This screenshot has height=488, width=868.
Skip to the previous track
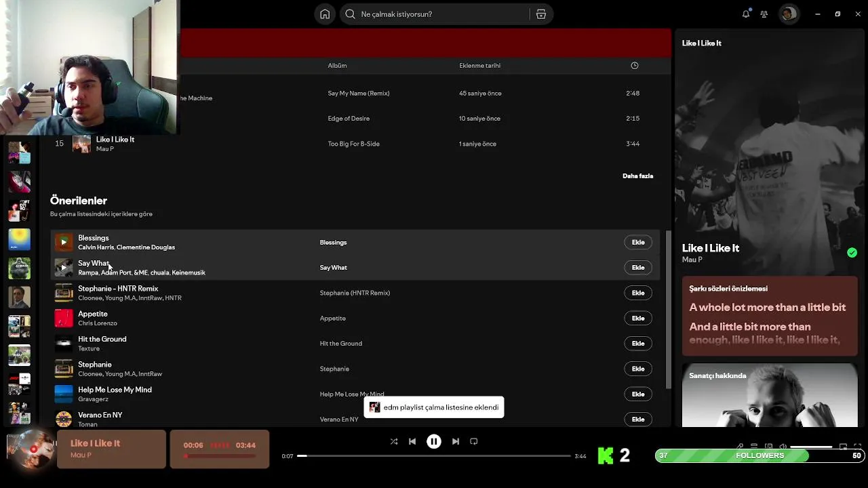coord(412,441)
